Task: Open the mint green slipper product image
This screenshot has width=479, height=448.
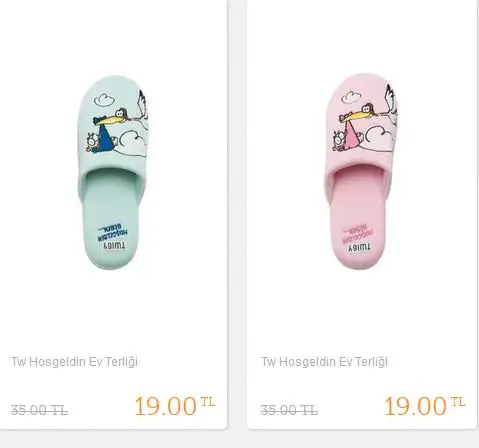Action: [x=113, y=173]
